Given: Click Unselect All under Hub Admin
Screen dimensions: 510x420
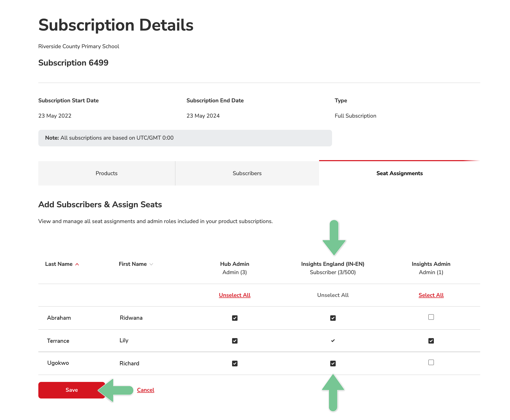Looking at the screenshot, I should [235, 295].
